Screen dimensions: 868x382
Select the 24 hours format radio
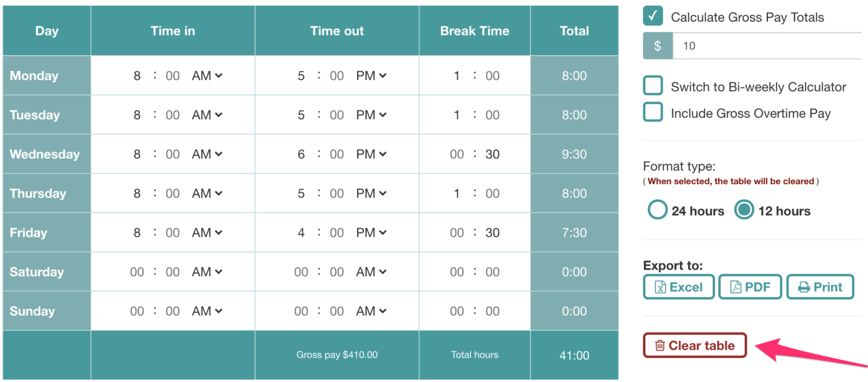coord(657,211)
